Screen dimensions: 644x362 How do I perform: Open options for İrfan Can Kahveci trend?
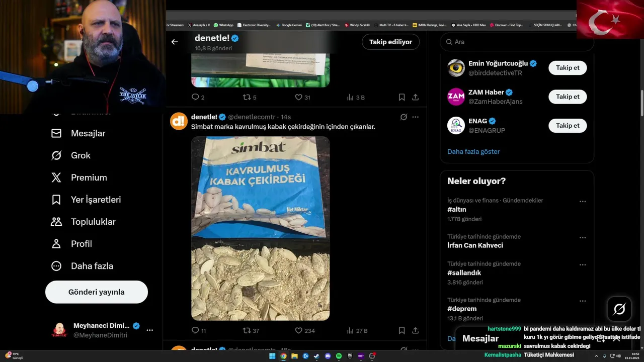pyautogui.click(x=583, y=237)
